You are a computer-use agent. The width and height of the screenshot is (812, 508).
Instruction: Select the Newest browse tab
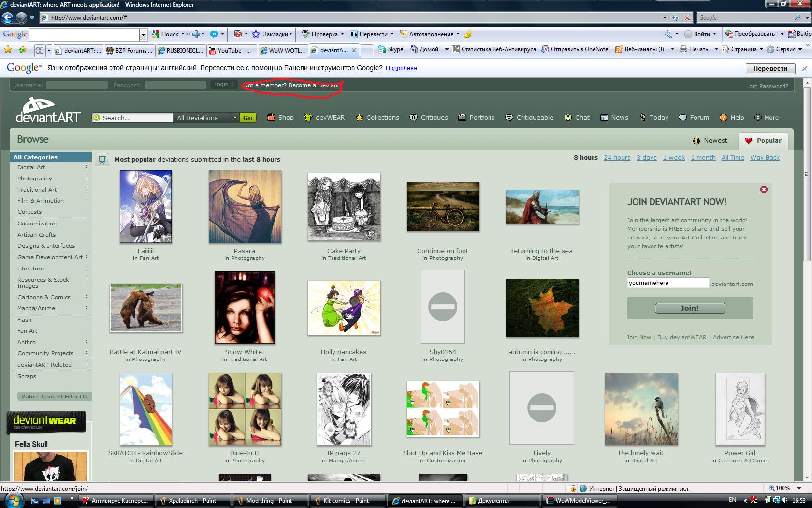[x=710, y=141]
